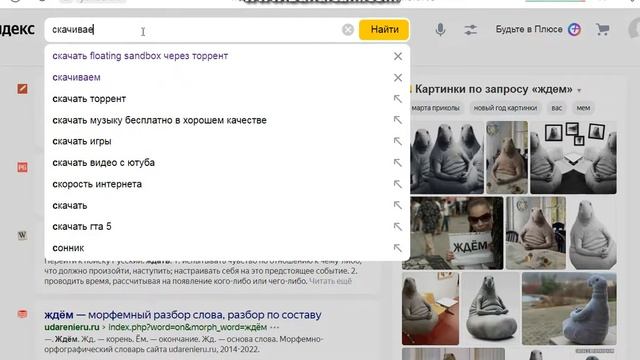The width and height of the screenshot is (640, 360).
Task: Click the Yandex logo
Action: pyautogui.click(x=18, y=29)
